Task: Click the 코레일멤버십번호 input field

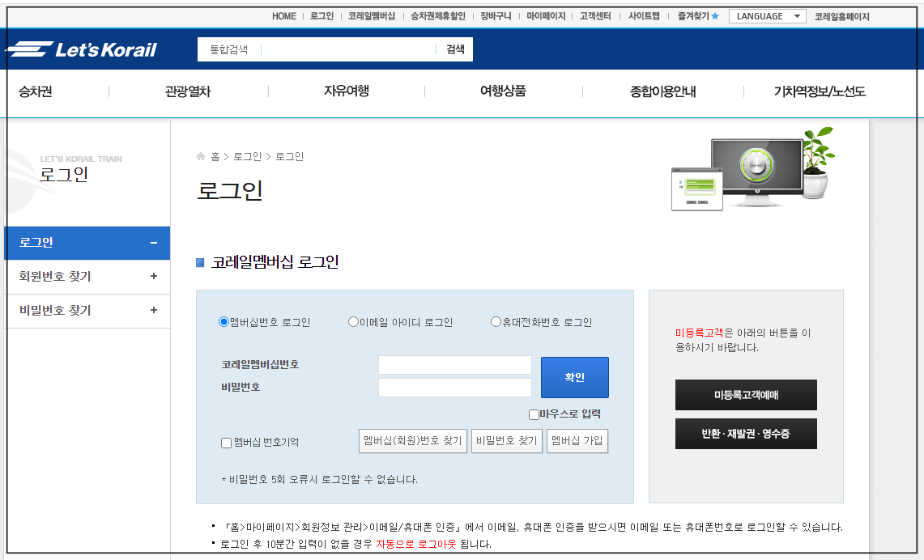Action: [x=455, y=365]
